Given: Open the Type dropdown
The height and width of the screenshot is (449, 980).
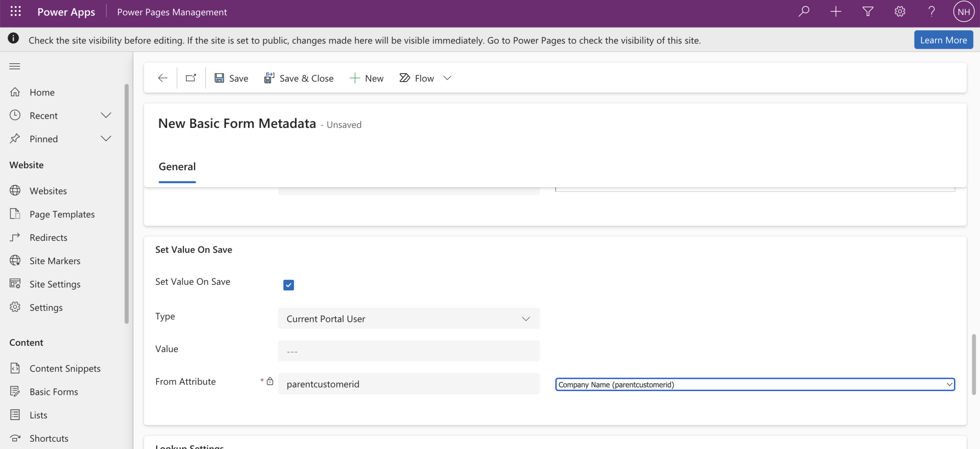Looking at the screenshot, I should (408, 319).
